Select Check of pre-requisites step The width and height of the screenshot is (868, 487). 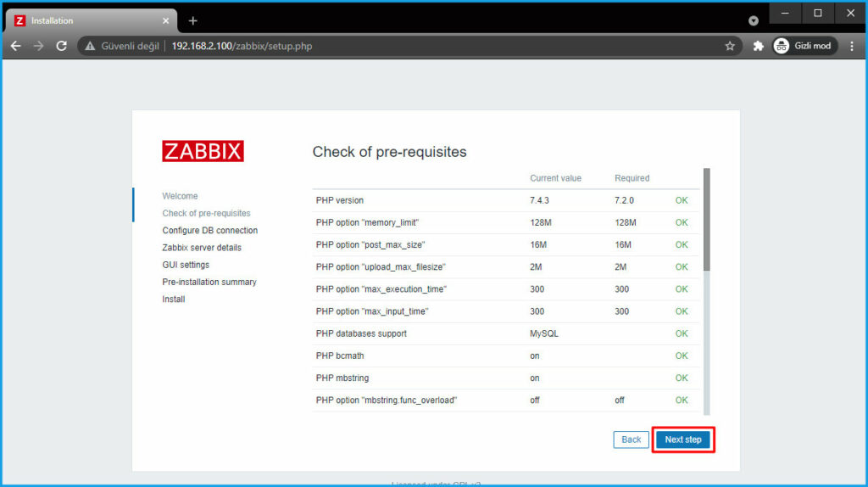tap(206, 213)
